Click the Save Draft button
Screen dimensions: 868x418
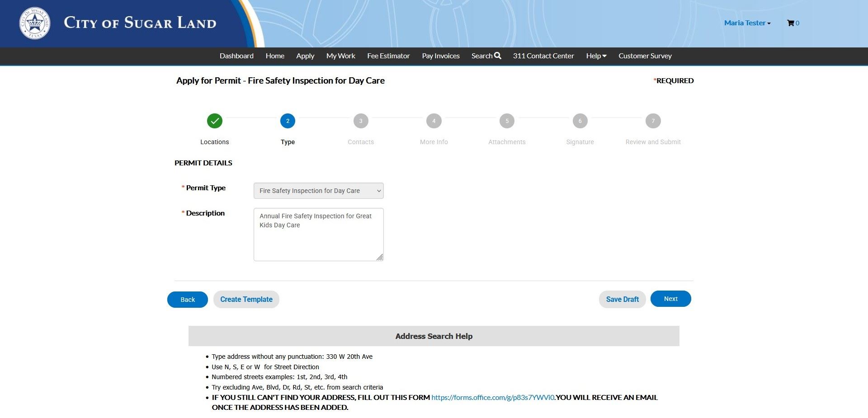(x=622, y=299)
